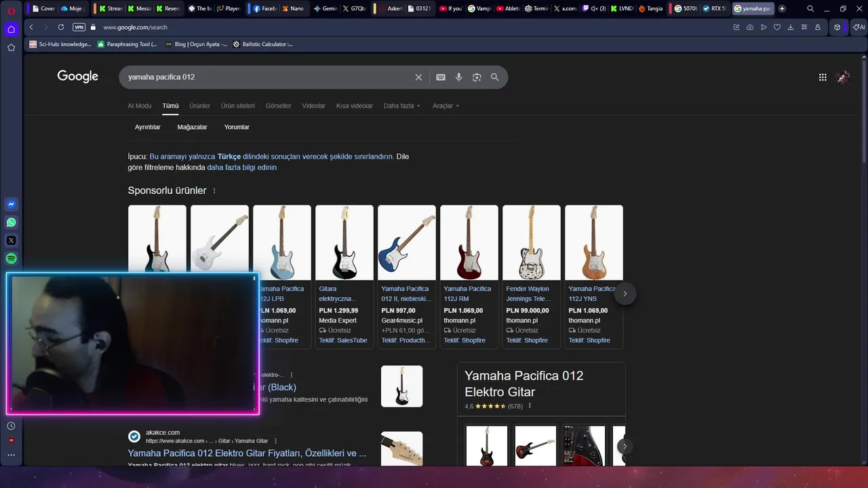Open akakce result options three-dots

275,441
